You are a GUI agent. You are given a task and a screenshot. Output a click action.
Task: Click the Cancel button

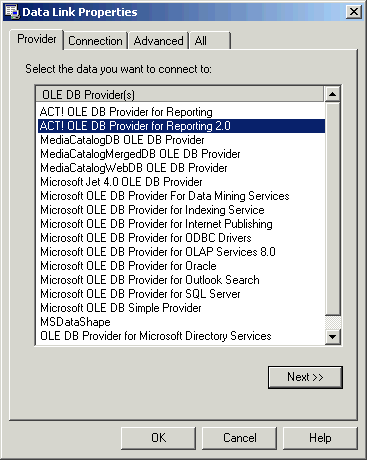point(240,438)
